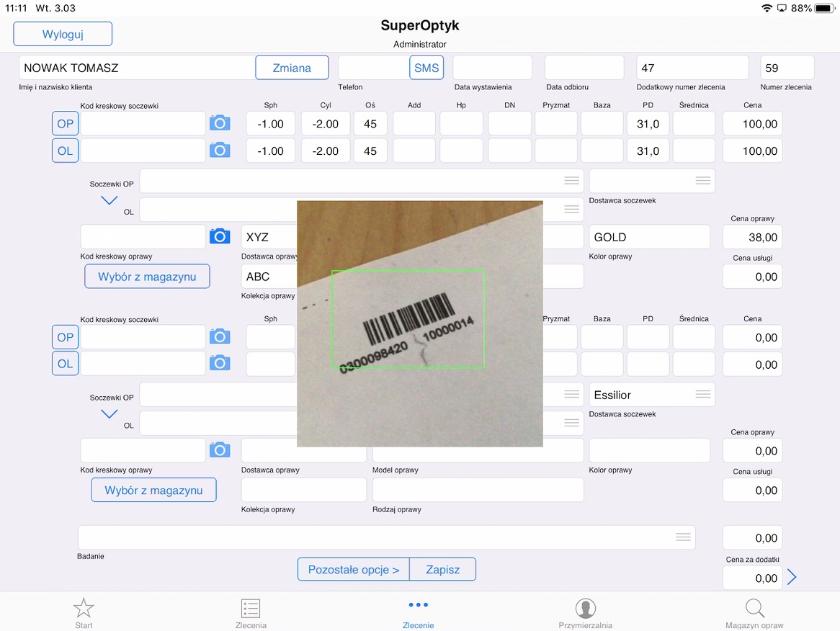This screenshot has height=631, width=840.
Task: Open list handle of Badanie field
Action: pos(683,537)
